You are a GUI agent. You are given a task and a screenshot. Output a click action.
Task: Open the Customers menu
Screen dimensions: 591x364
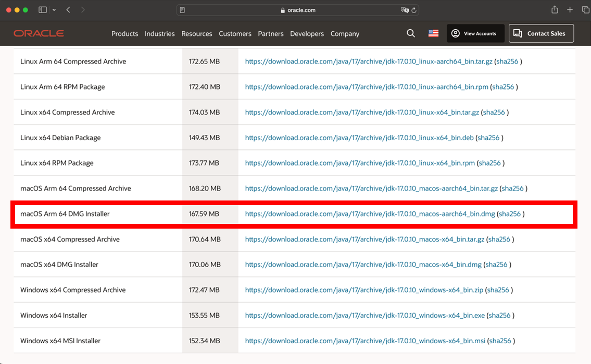[x=235, y=33]
